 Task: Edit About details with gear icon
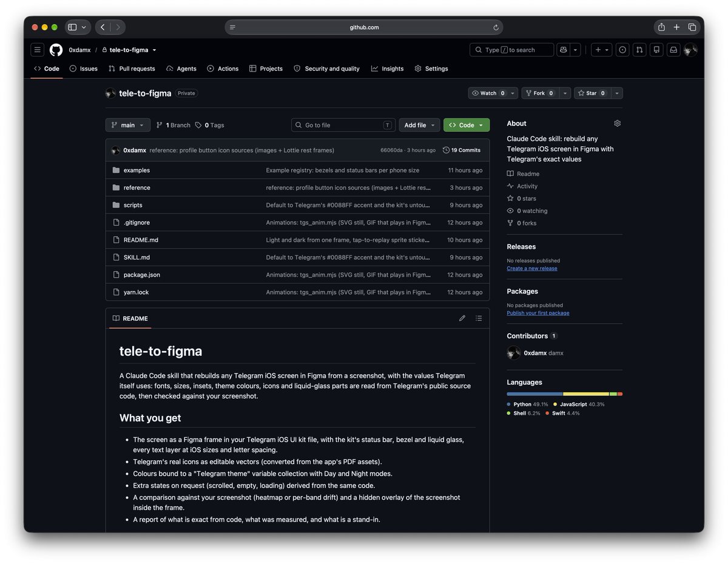click(x=617, y=123)
